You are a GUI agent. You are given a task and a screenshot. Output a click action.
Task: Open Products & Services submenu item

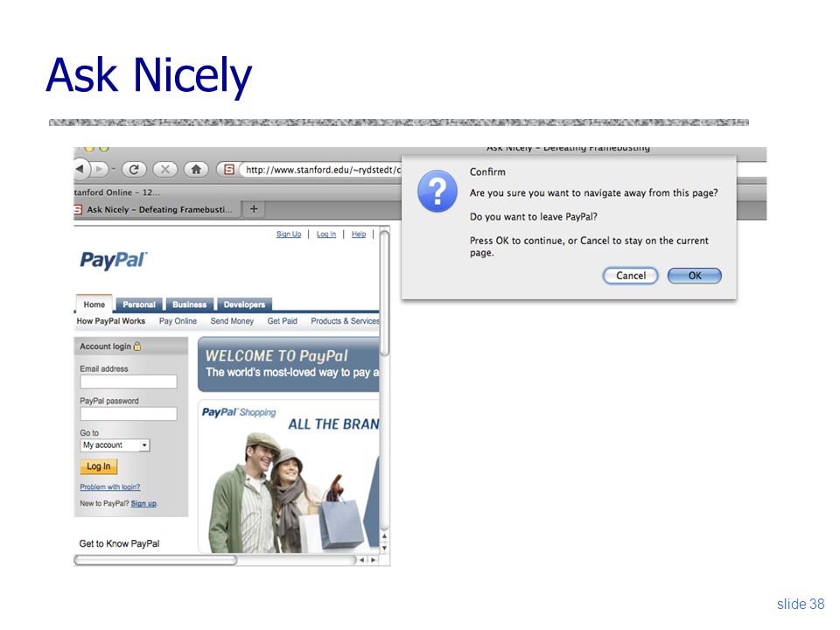click(x=345, y=321)
